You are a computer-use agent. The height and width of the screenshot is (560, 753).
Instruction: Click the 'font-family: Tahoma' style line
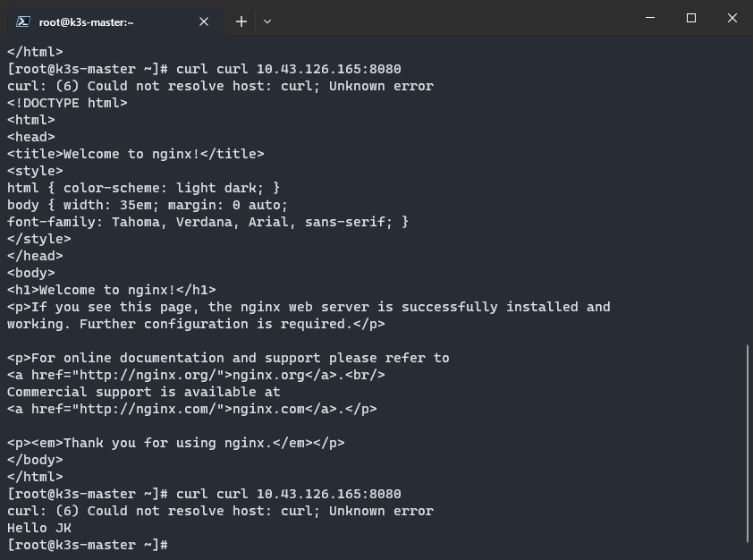207,223
